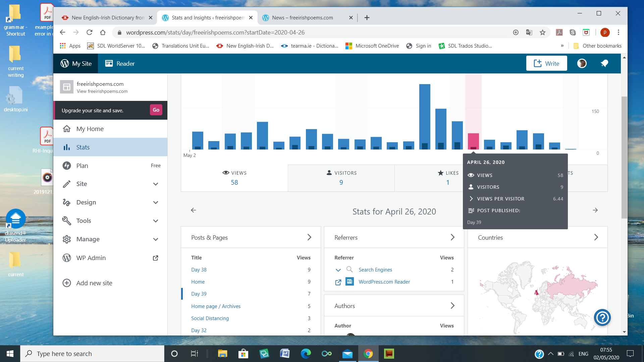Click the WordPress notifications bell icon
Image resolution: width=644 pixels, height=362 pixels.
[x=604, y=63]
